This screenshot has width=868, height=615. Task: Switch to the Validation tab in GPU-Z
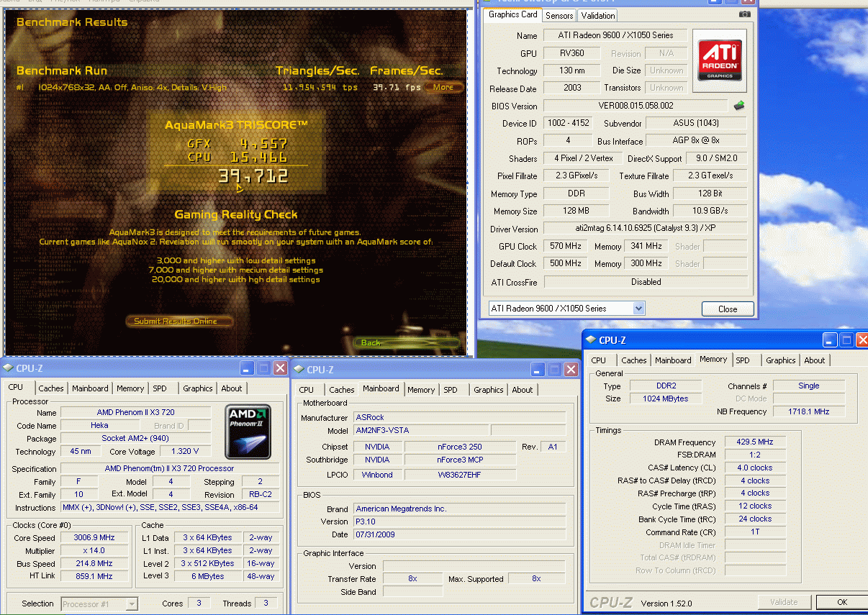pyautogui.click(x=598, y=15)
